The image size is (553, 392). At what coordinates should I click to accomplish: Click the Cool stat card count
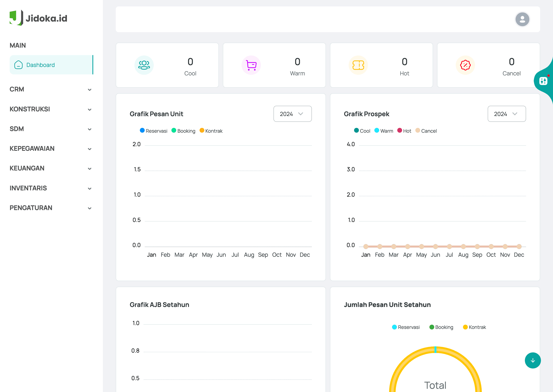click(x=190, y=62)
